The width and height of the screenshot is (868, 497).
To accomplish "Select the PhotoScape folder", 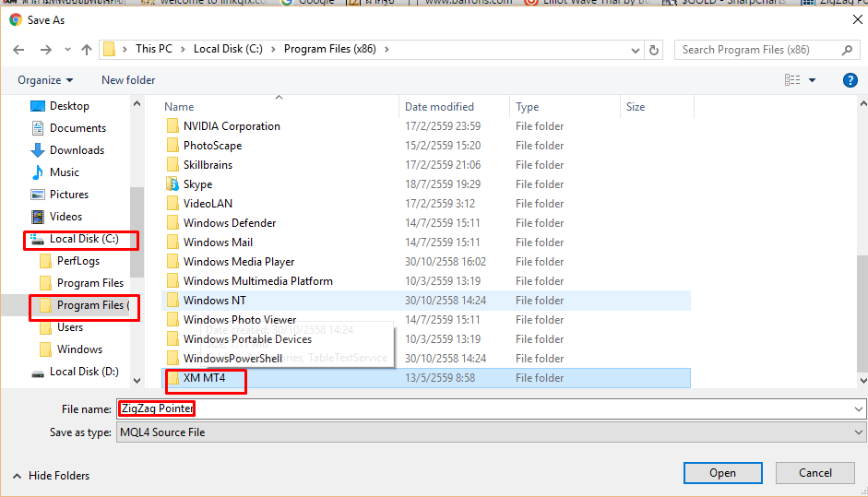I will click(x=212, y=146).
